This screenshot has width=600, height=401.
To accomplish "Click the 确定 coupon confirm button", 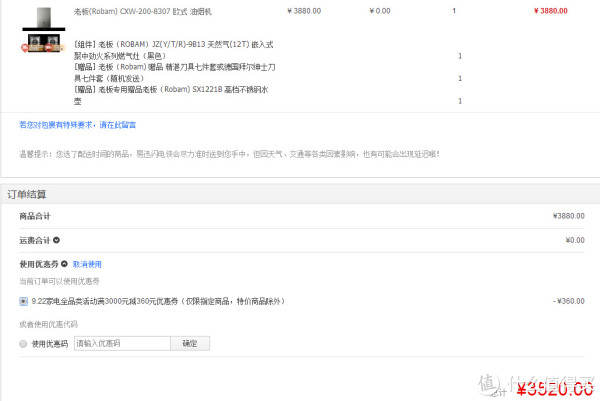I will [190, 343].
